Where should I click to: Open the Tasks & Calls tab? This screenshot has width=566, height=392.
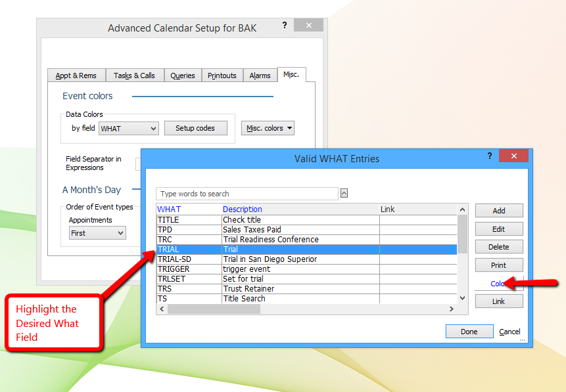click(x=134, y=76)
